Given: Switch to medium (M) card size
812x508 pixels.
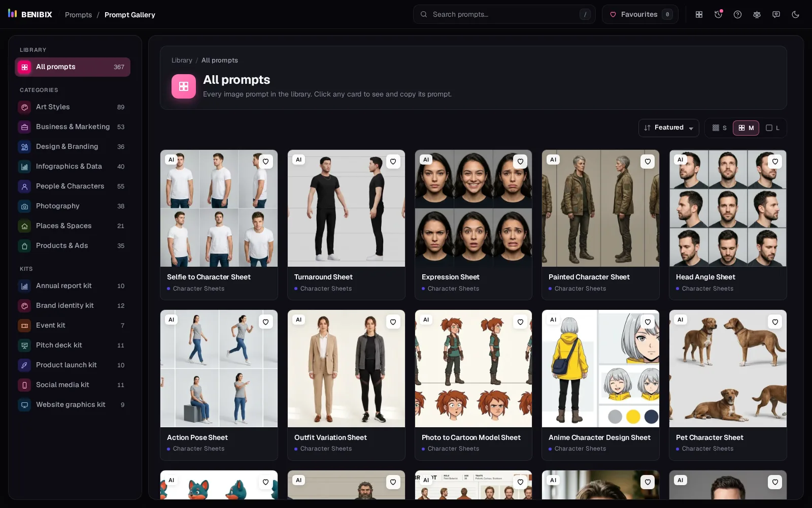Looking at the screenshot, I should pyautogui.click(x=746, y=128).
